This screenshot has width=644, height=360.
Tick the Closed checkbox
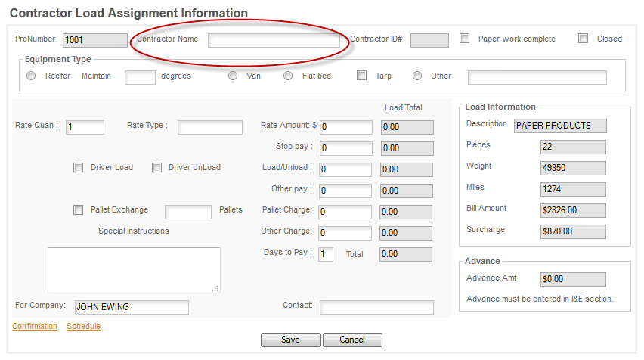coord(583,39)
